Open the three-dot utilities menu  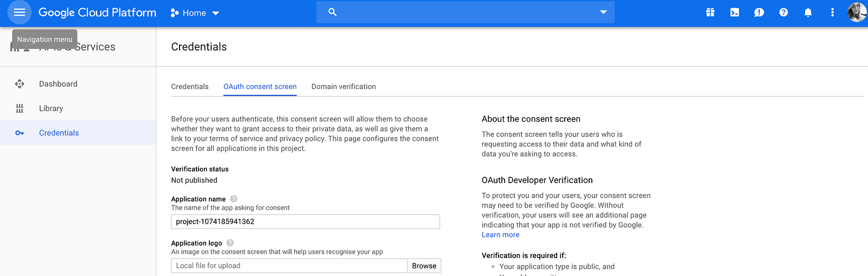832,12
